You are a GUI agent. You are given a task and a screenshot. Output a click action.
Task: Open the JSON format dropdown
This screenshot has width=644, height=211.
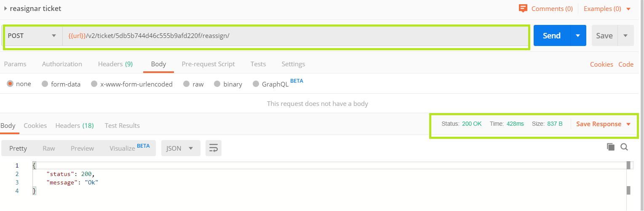tap(180, 148)
